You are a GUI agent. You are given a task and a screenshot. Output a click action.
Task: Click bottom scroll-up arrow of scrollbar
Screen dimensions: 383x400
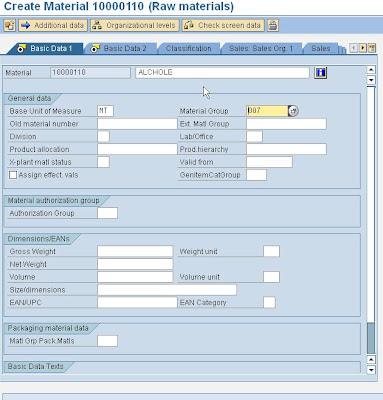371,360
